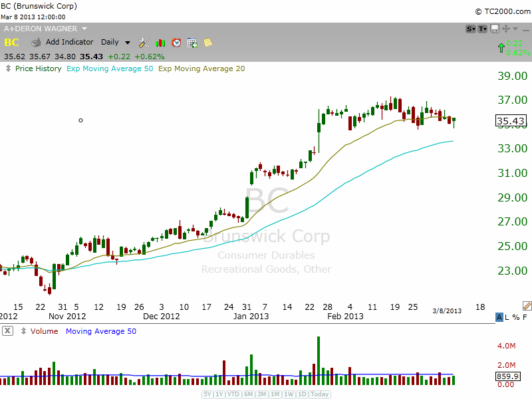This screenshot has width=532, height=399.
Task: Click the Price History plot label
Action: click(39, 68)
